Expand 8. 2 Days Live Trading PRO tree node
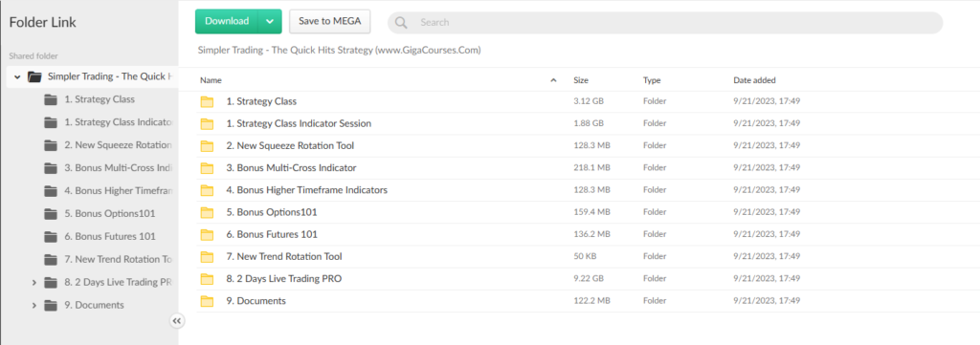Viewport: 980px width, 345px height. pyautogui.click(x=34, y=283)
